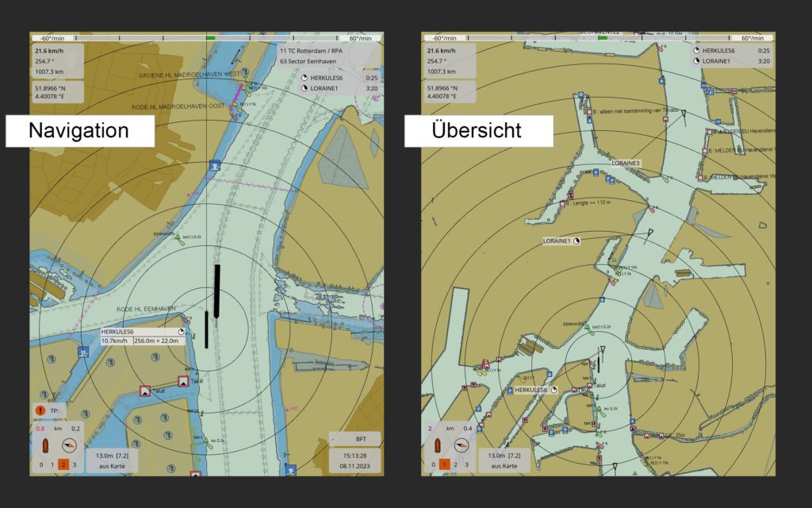Click the Navigation label
This screenshot has width=812, height=508.
coord(79,131)
